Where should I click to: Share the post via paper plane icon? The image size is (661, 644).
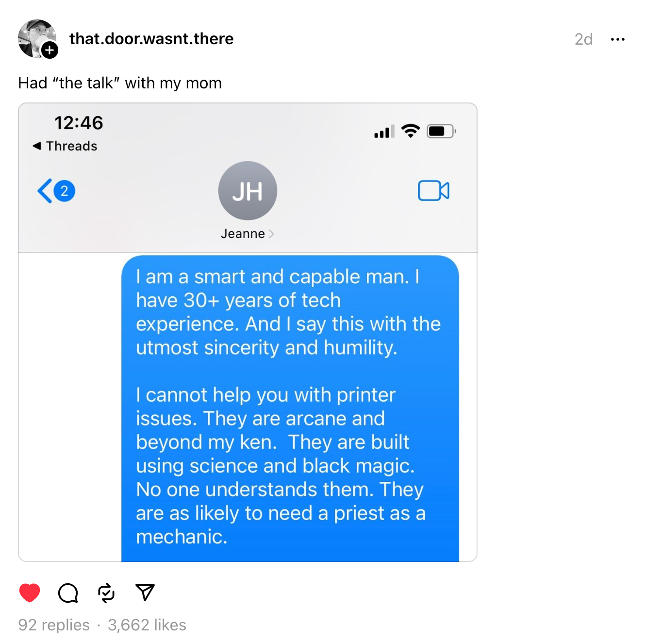tap(145, 593)
